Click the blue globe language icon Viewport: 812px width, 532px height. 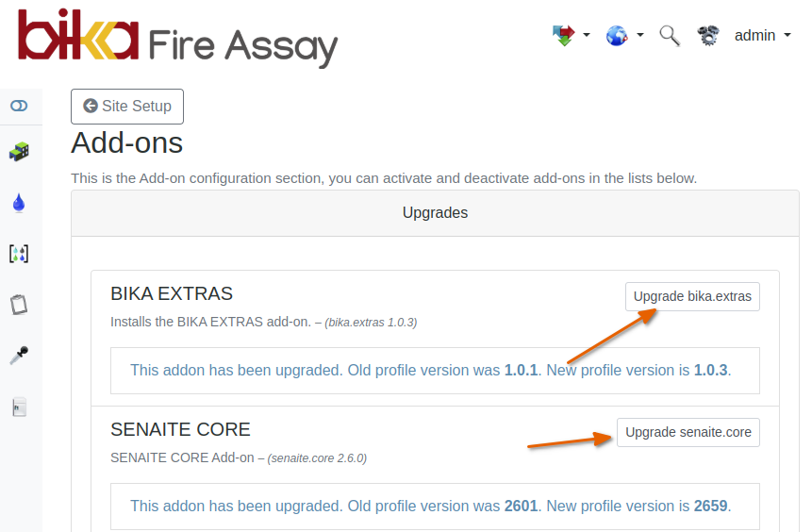[617, 36]
